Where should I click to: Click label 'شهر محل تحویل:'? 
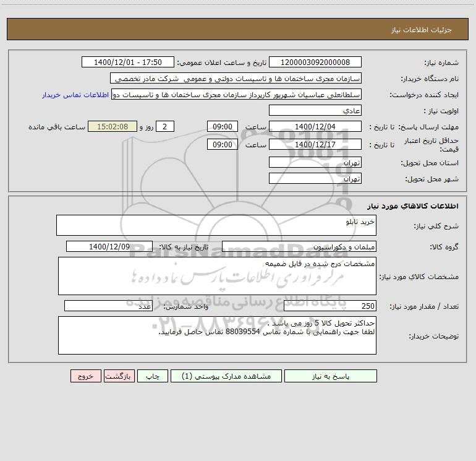pyautogui.click(x=431, y=179)
